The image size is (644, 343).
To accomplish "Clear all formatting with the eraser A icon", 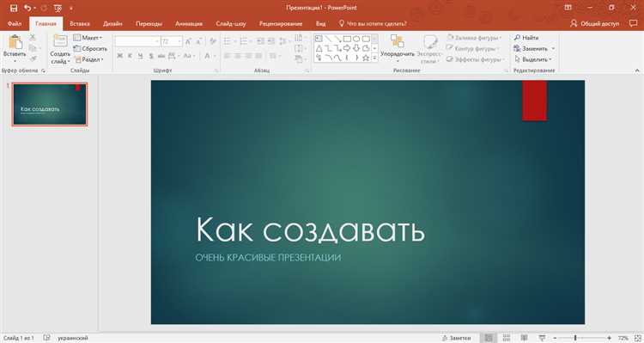I will 213,41.
